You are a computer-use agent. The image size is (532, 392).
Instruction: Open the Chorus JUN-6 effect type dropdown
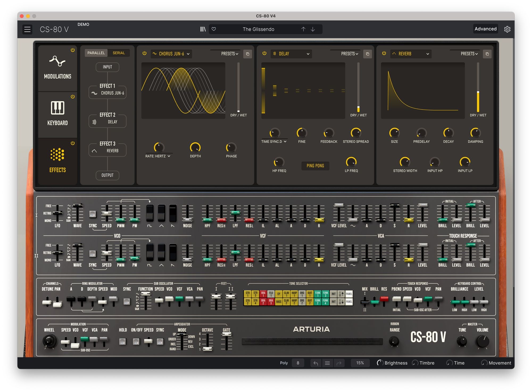click(172, 54)
